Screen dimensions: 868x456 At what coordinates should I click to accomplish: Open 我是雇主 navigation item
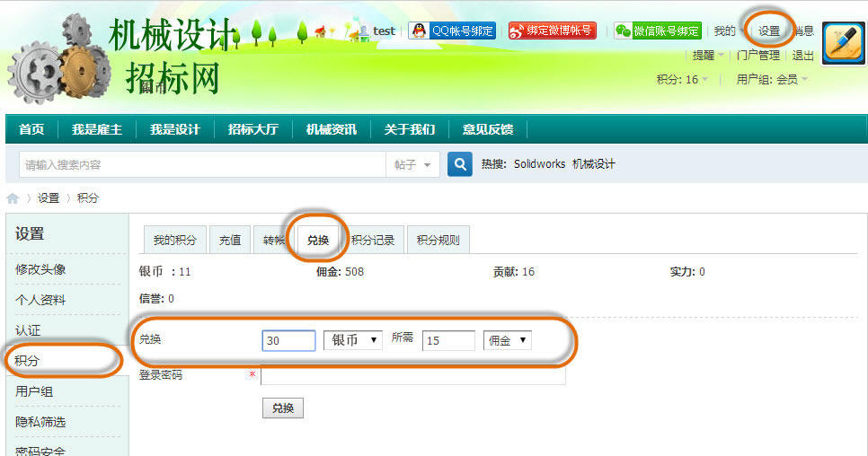97,129
